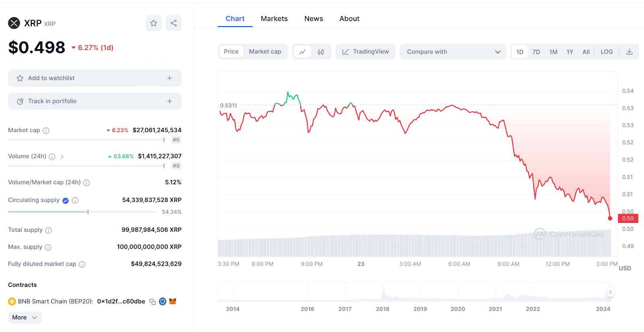Select Market cap chart mode

(x=265, y=52)
